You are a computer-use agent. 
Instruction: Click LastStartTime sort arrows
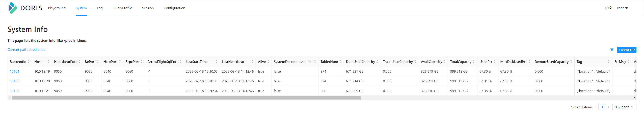pos(216,62)
